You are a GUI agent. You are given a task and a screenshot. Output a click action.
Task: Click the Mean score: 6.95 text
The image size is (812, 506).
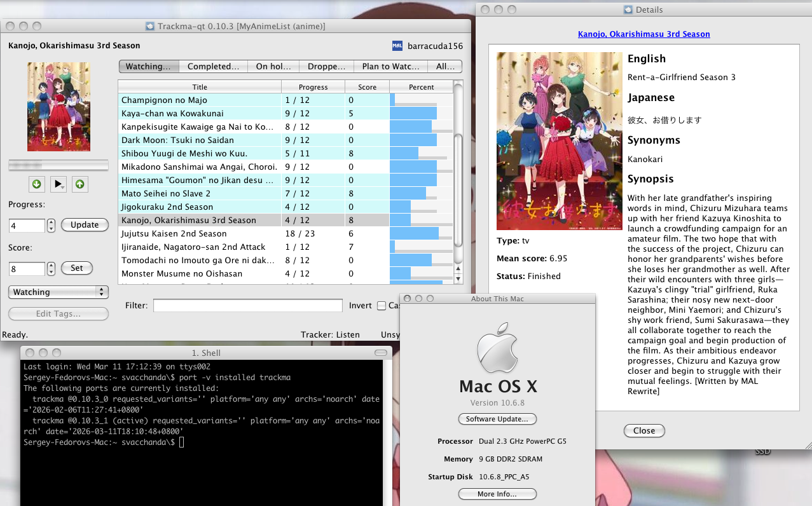click(532, 258)
